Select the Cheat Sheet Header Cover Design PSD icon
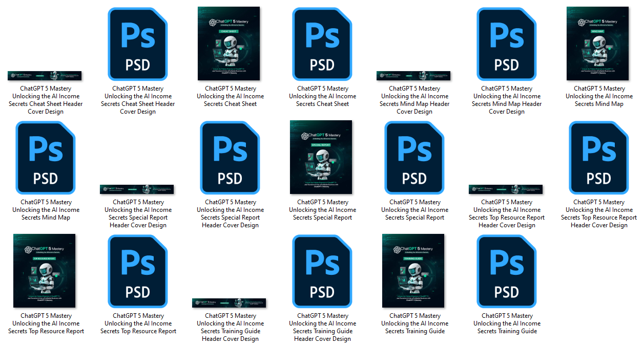 coord(138,44)
